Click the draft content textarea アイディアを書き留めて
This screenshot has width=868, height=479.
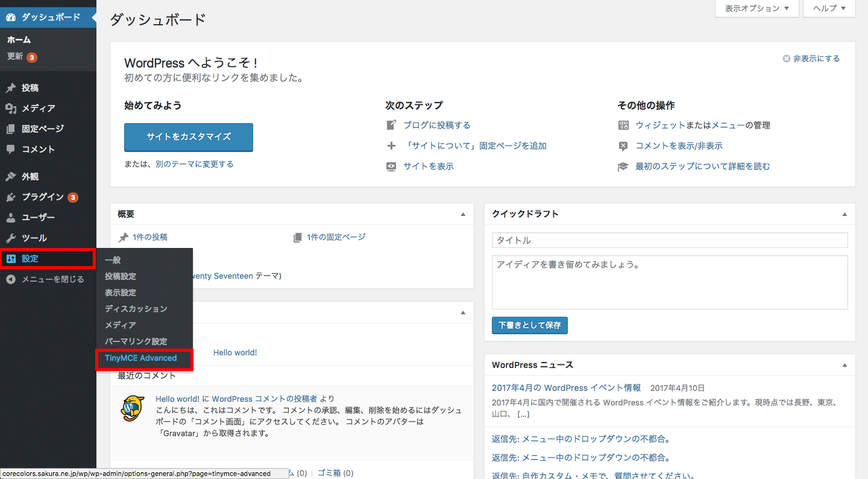coord(670,282)
